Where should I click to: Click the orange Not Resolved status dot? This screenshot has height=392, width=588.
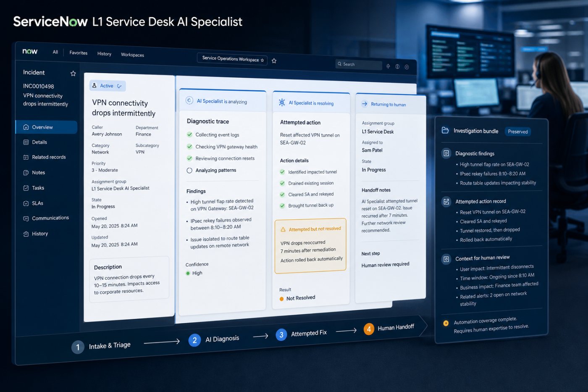pyautogui.click(x=281, y=299)
